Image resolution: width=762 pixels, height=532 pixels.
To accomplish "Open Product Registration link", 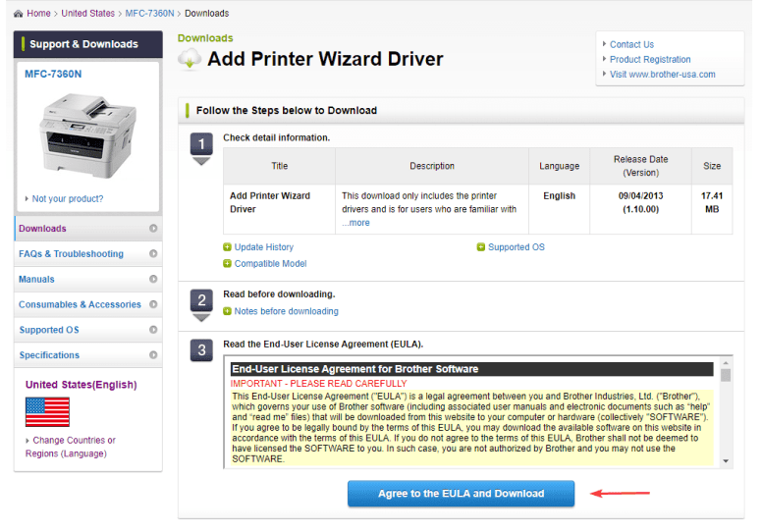I will [x=650, y=59].
